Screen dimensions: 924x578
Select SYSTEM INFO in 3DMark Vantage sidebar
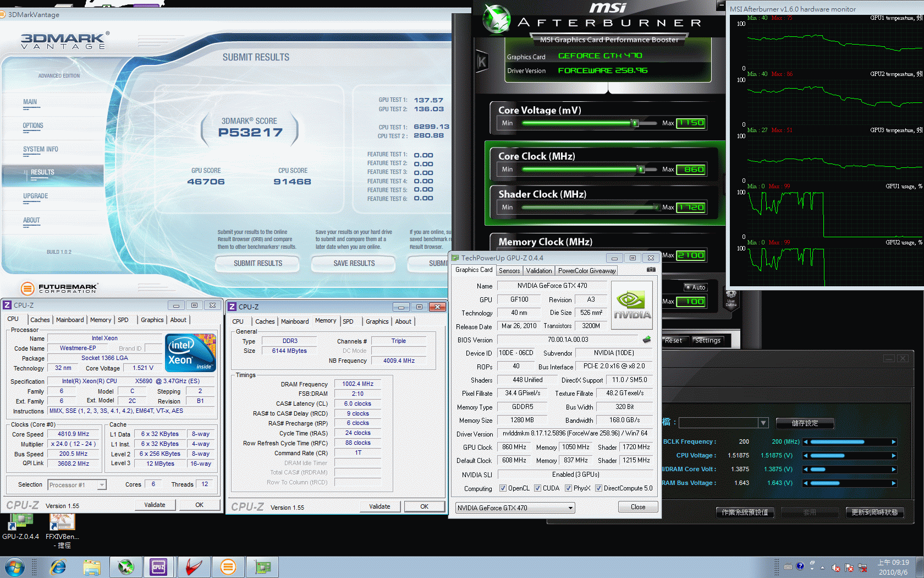point(41,150)
